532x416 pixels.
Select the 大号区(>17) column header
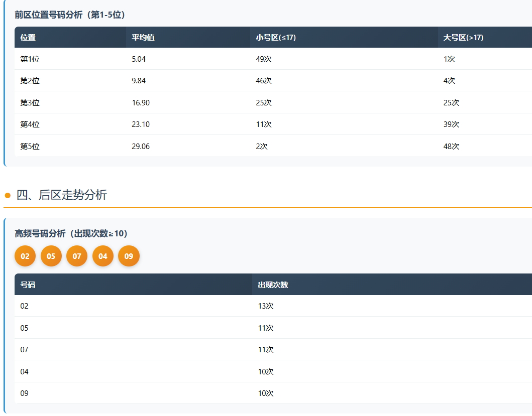[x=463, y=38]
